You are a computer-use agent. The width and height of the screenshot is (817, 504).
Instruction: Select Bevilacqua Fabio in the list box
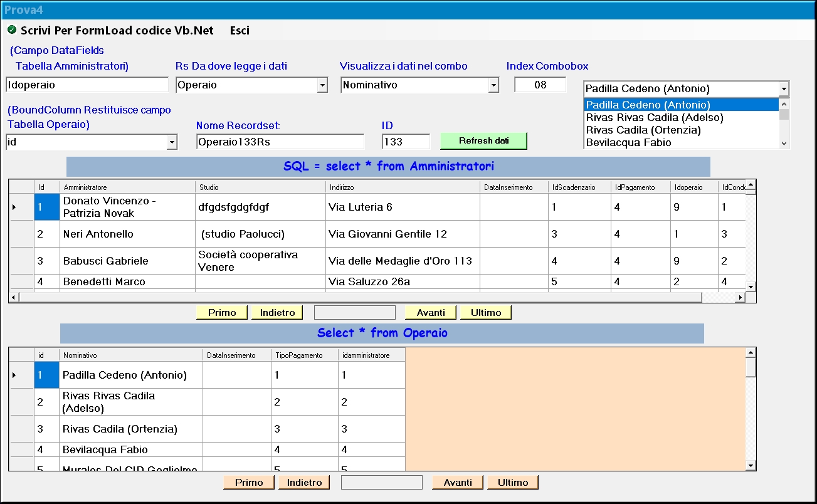pyautogui.click(x=681, y=142)
